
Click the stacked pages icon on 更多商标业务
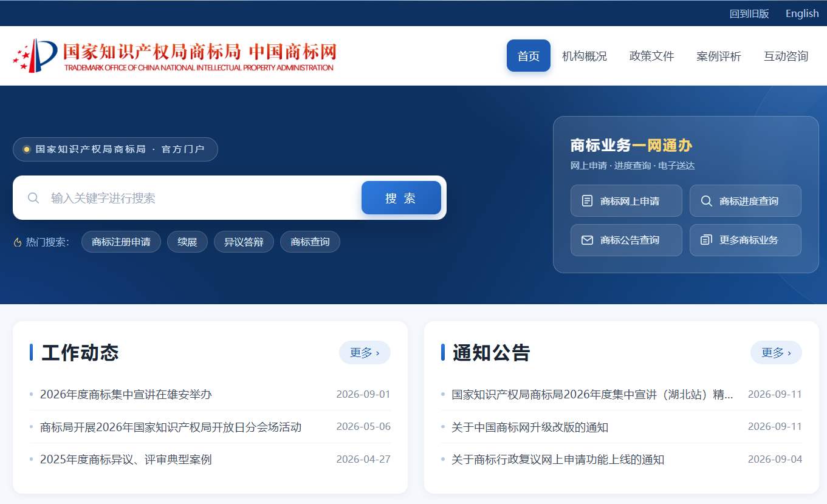(x=706, y=240)
